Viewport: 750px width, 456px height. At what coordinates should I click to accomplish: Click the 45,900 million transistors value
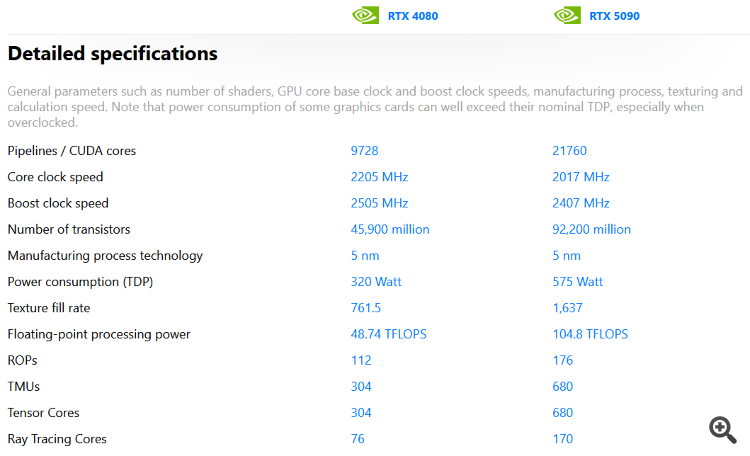pos(390,230)
